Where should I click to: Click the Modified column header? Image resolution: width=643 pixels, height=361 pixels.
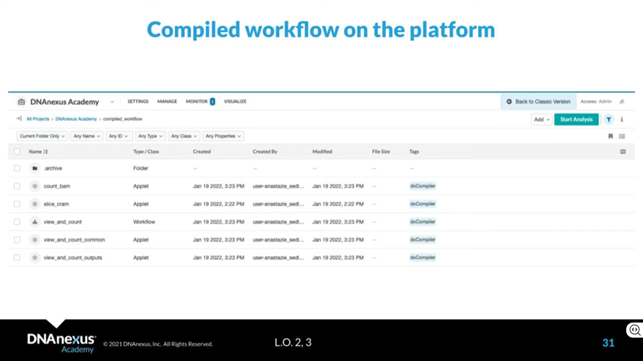coord(322,152)
